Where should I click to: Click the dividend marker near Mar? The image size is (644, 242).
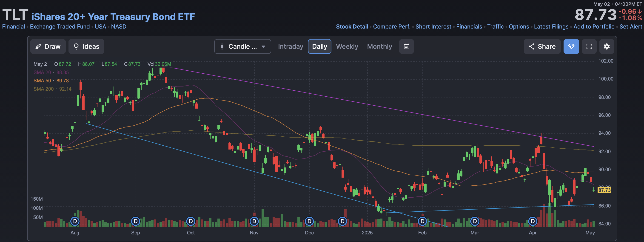click(475, 221)
